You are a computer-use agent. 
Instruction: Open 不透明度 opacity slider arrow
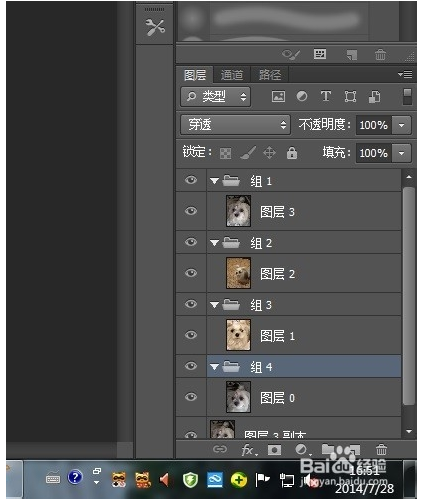(x=401, y=125)
